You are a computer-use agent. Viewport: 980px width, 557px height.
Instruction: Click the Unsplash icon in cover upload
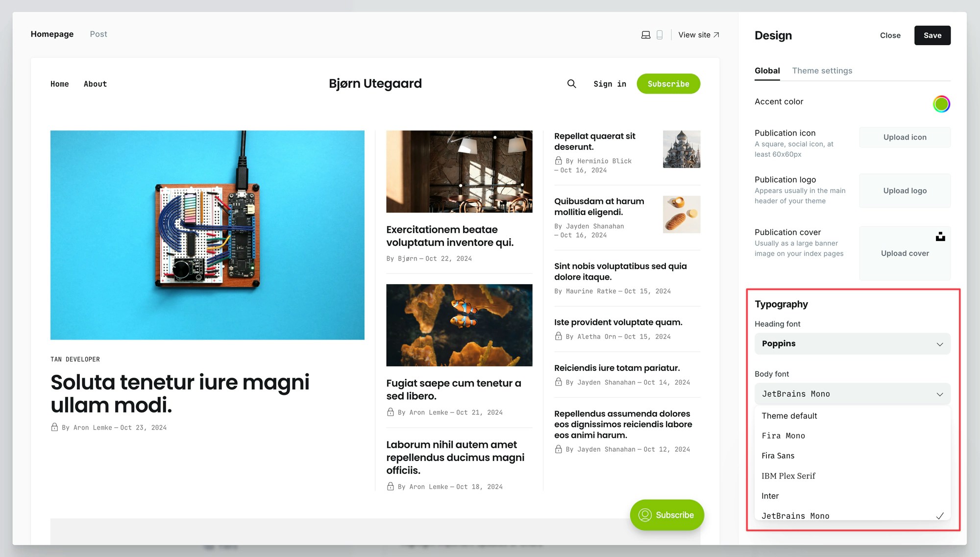click(x=940, y=237)
